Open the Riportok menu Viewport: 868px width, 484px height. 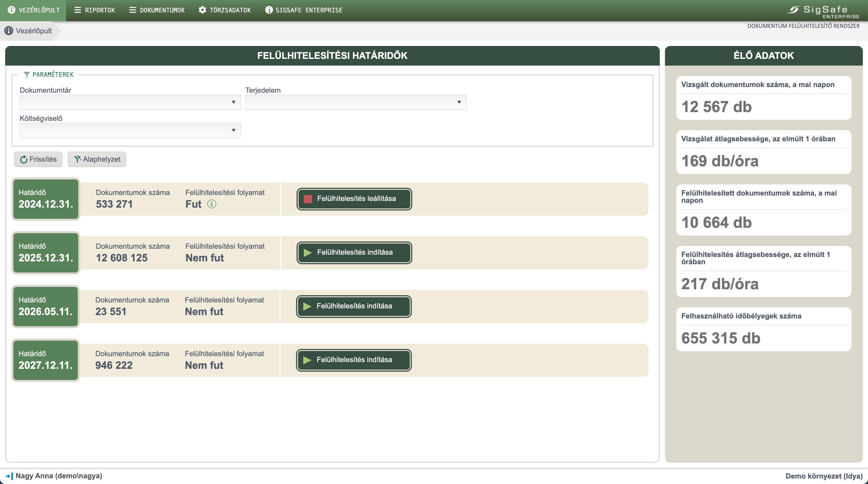(94, 10)
